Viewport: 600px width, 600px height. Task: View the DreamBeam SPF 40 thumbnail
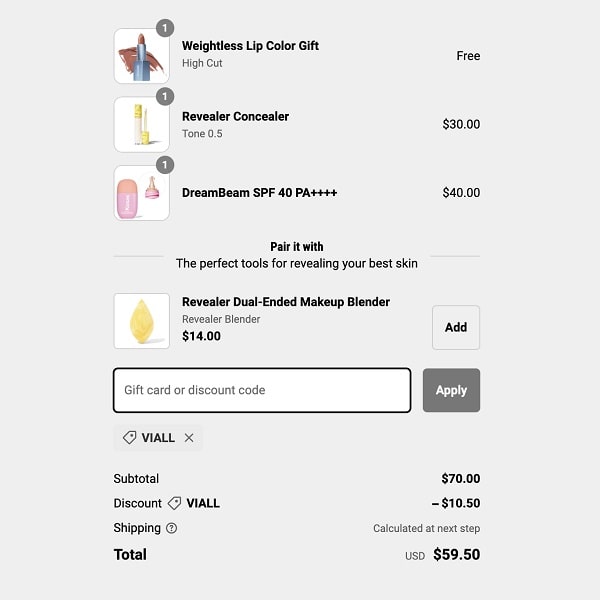click(141, 193)
